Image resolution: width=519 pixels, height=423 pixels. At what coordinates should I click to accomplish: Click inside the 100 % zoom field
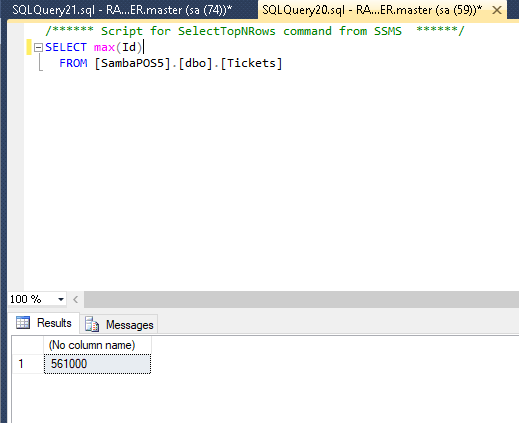[x=32, y=299]
